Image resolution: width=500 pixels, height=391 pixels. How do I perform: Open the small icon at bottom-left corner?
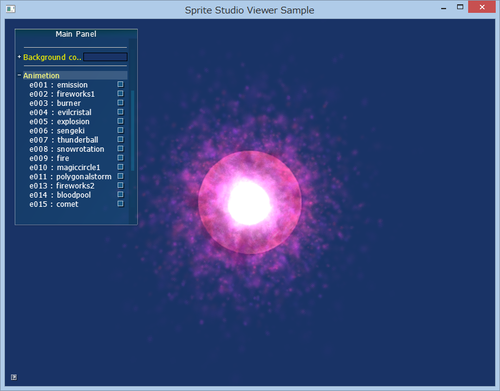point(14,377)
